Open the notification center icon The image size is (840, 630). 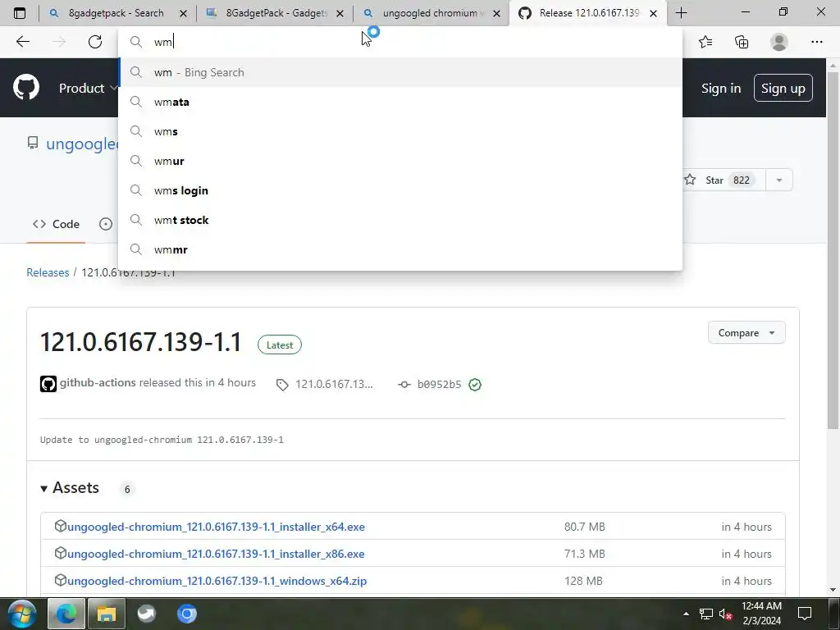pyautogui.click(x=805, y=614)
